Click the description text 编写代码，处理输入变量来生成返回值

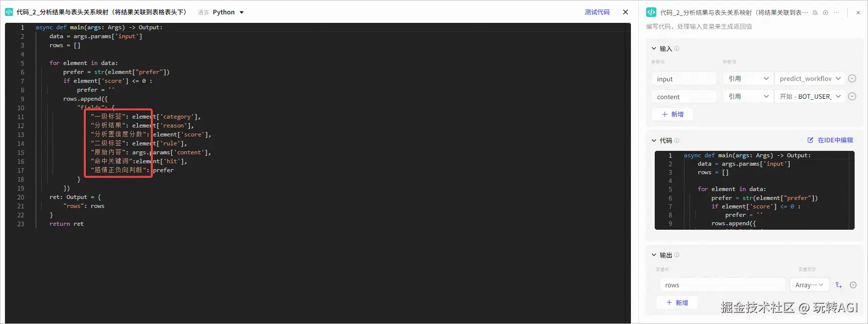(x=699, y=26)
